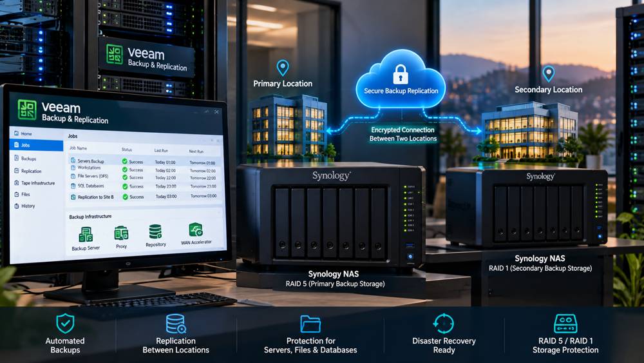
Task: Click the "Tomorrow 03:00" next run cell
Action: (x=204, y=196)
